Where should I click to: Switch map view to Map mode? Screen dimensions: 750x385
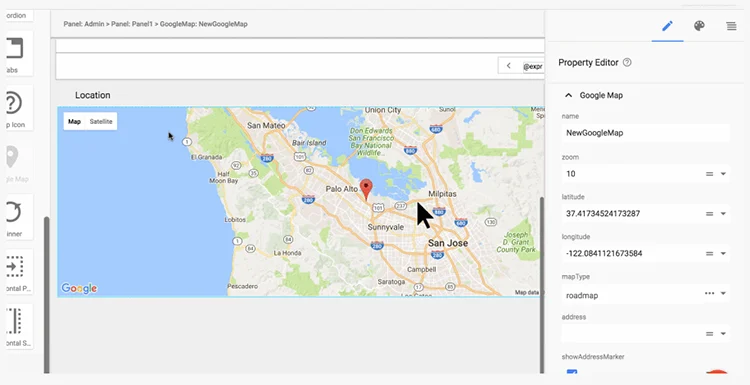[x=74, y=121]
